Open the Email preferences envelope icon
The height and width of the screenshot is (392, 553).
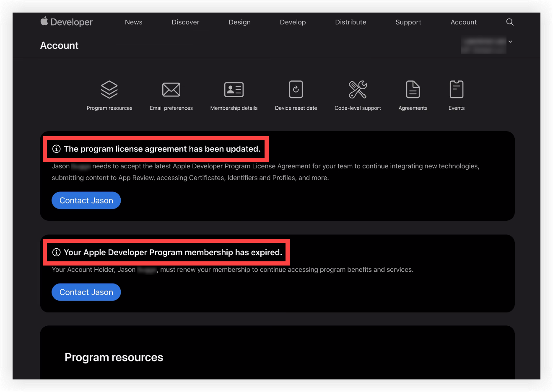[x=171, y=90]
